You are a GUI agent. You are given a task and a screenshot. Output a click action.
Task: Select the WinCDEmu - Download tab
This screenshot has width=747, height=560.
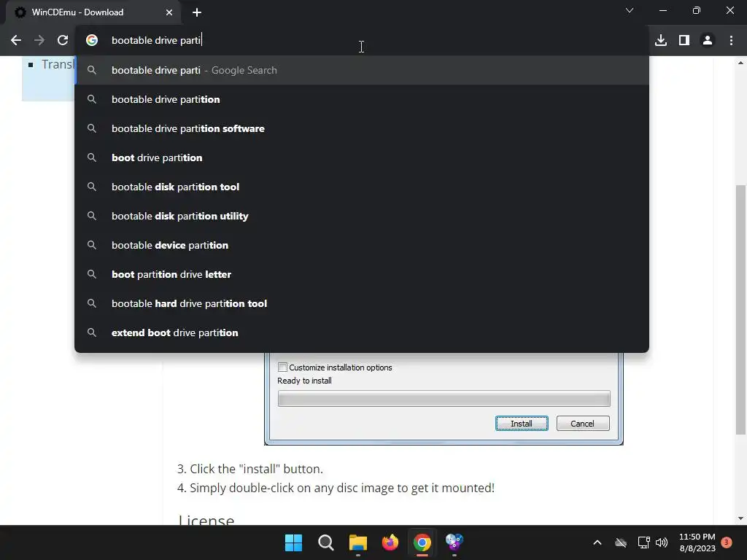point(93,13)
